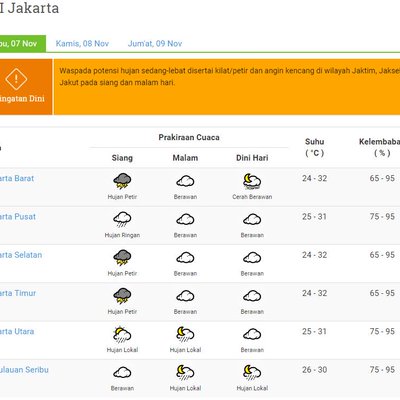Viewport: 400px width, 400px height.
Task: Click Jakarta Utara Malam local rain icon
Action: pyautogui.click(x=185, y=335)
